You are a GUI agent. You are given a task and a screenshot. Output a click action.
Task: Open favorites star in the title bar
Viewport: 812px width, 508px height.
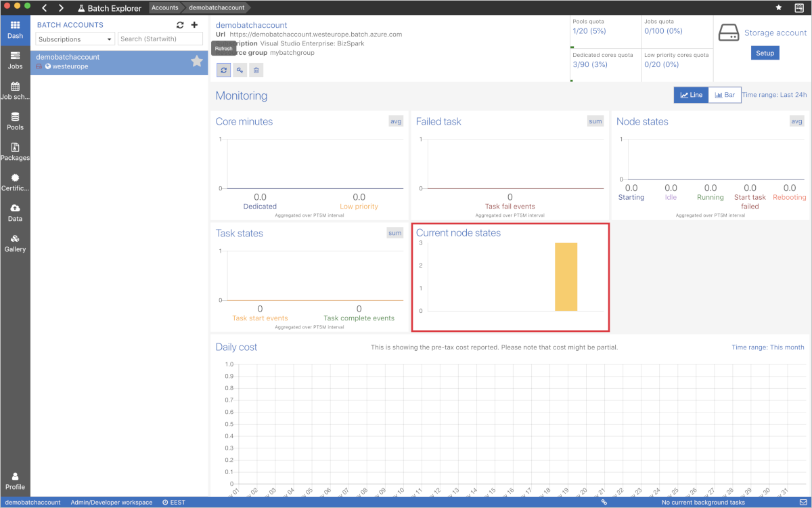[x=779, y=7]
